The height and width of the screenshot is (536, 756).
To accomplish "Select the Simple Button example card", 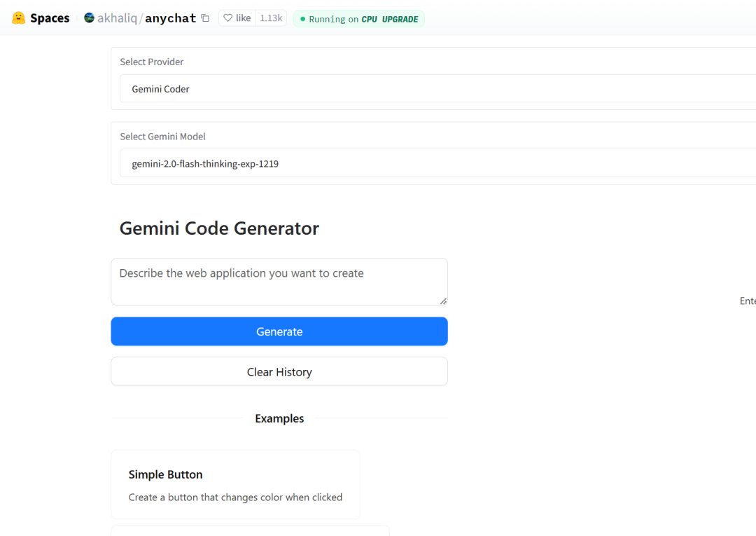I will click(235, 484).
